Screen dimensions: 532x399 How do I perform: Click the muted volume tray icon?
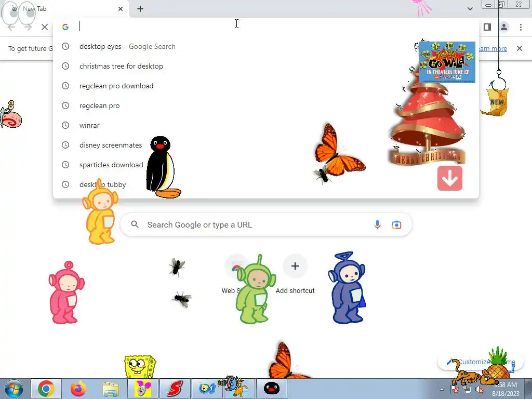tap(480, 390)
